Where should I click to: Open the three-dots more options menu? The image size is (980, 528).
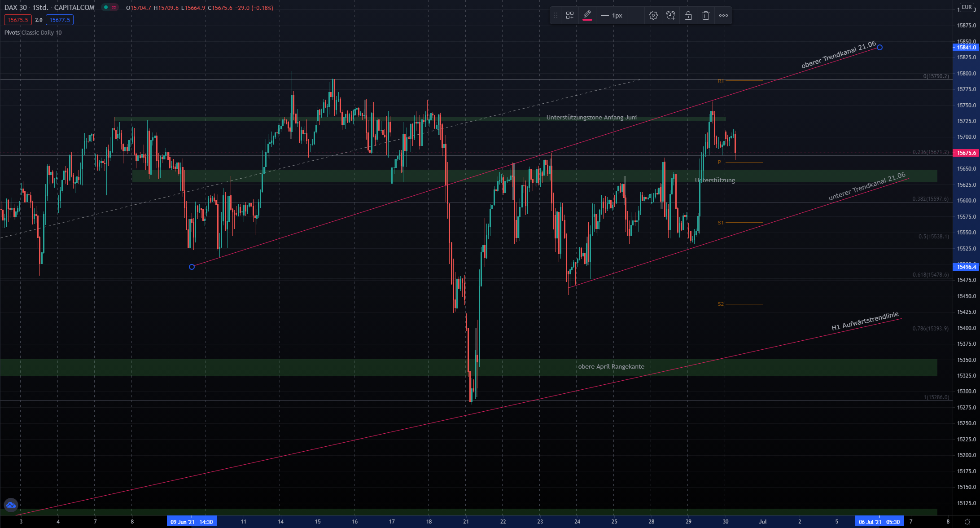click(723, 16)
